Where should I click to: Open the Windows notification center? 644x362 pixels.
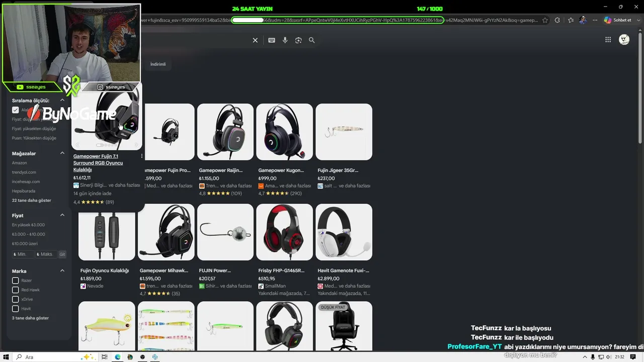(x=633, y=357)
